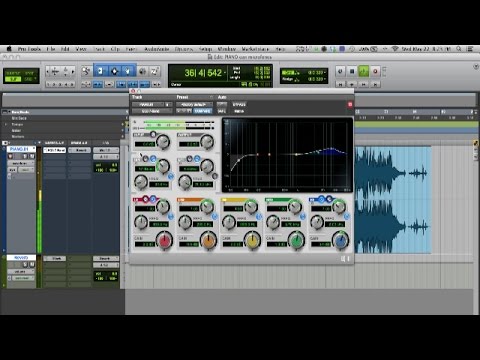
Task: Click the BYPASS button in the plugin
Action: point(239,105)
